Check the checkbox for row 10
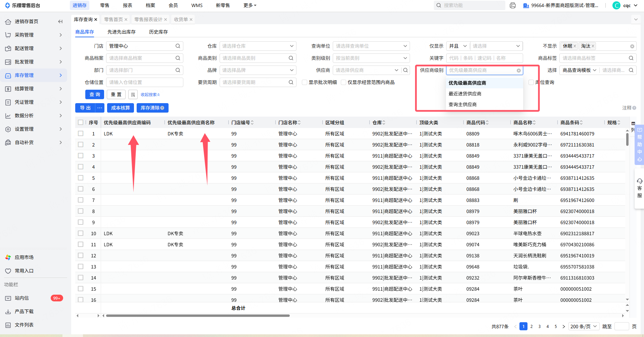 pos(81,233)
